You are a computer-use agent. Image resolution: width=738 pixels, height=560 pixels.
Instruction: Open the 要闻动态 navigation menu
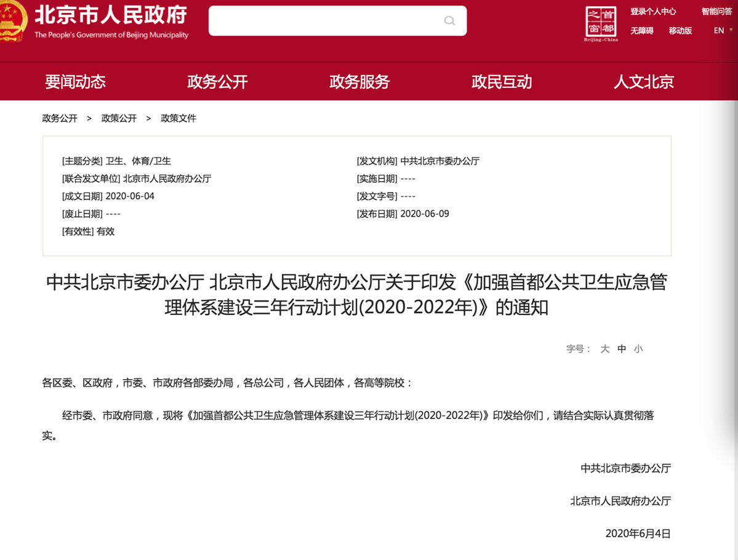click(x=75, y=82)
